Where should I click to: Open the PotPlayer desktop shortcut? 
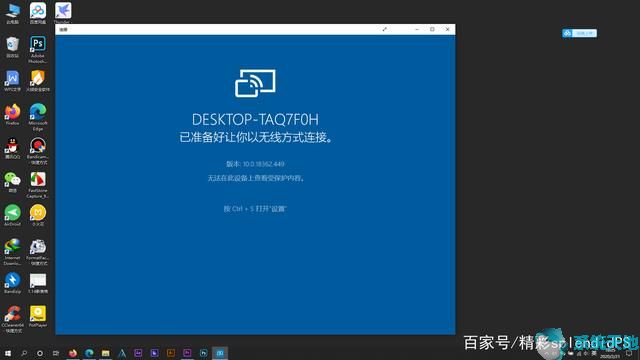[x=38, y=316]
